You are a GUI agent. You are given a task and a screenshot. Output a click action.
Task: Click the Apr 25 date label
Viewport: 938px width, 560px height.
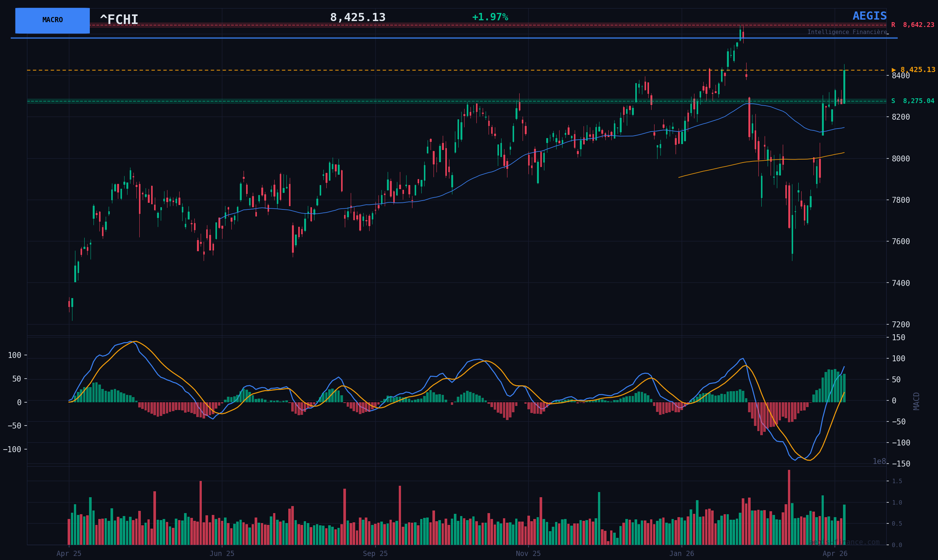coord(69,554)
